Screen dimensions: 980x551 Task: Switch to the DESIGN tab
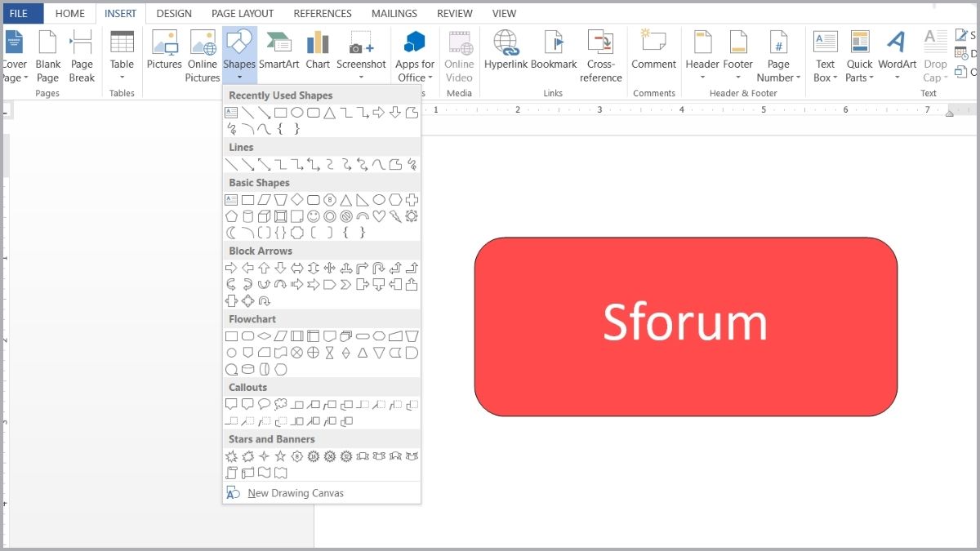(174, 13)
